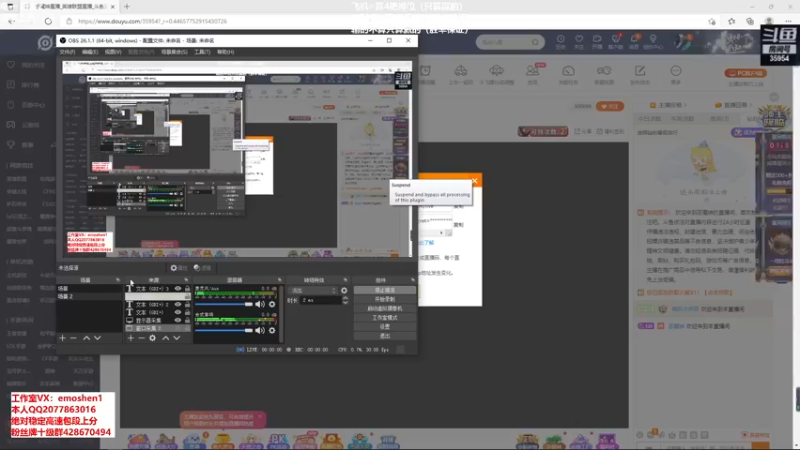Pop out the OBS scenes dock with its header icon

tap(118, 280)
